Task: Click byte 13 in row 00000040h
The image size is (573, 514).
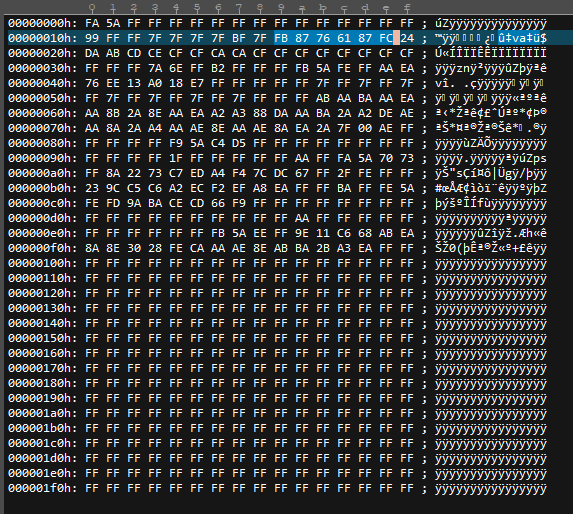Action: pos(134,83)
